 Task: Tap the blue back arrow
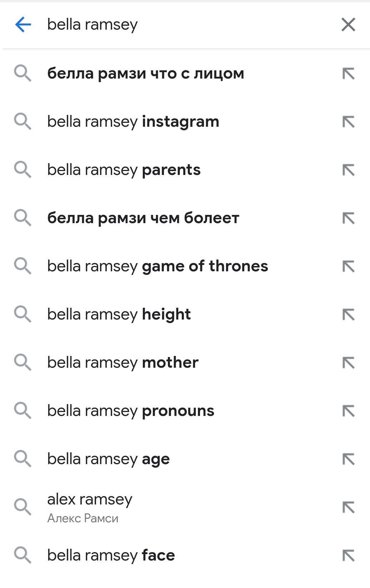(23, 25)
